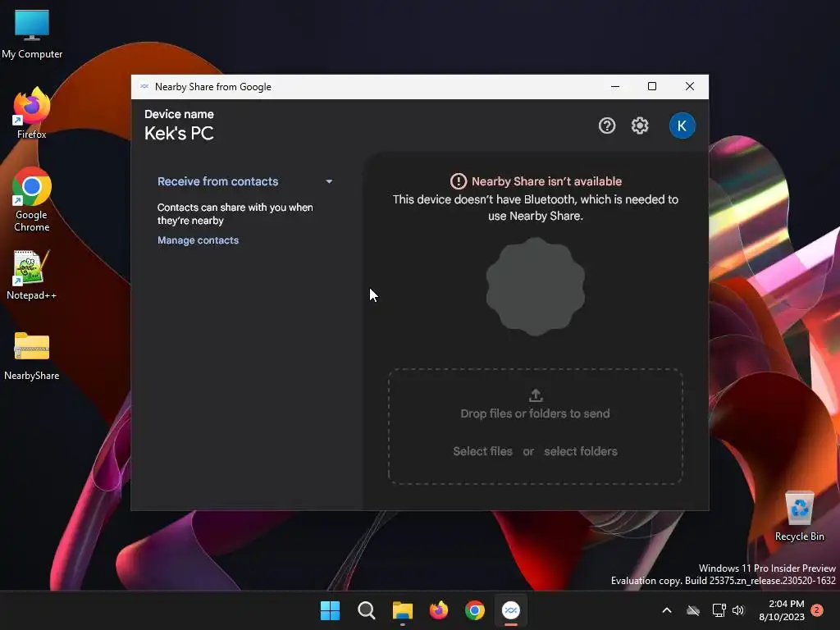The height and width of the screenshot is (630, 840).
Task: Choose select folders link
Action: [581, 452]
